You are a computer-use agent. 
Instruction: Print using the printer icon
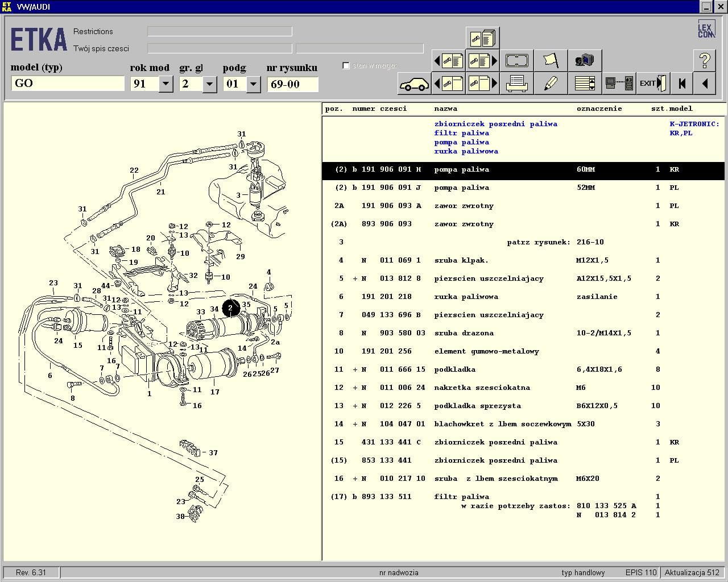(516, 84)
